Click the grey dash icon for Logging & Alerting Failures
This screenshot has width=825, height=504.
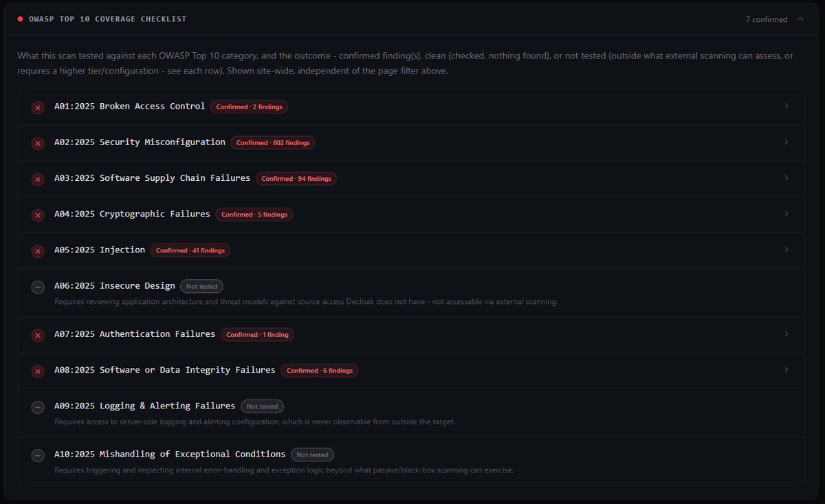[38, 407]
